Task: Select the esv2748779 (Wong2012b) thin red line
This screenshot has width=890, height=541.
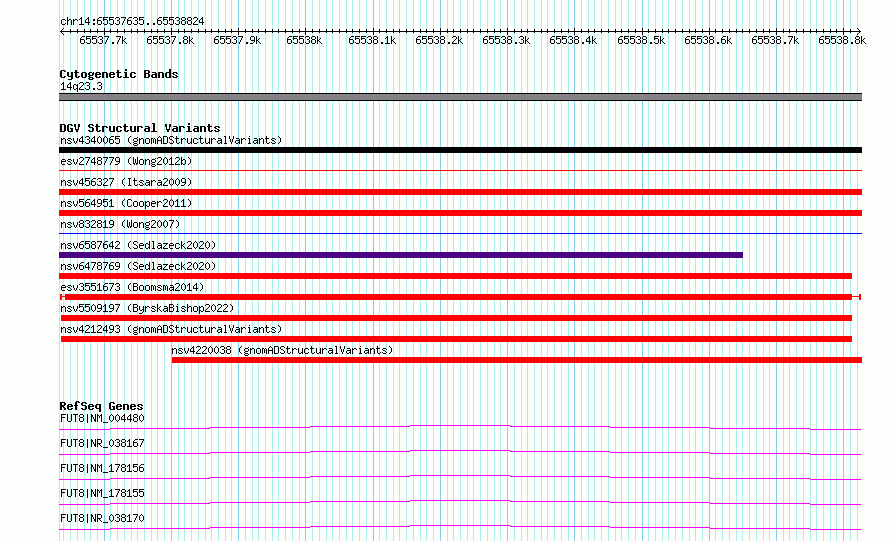Action: click(x=460, y=170)
